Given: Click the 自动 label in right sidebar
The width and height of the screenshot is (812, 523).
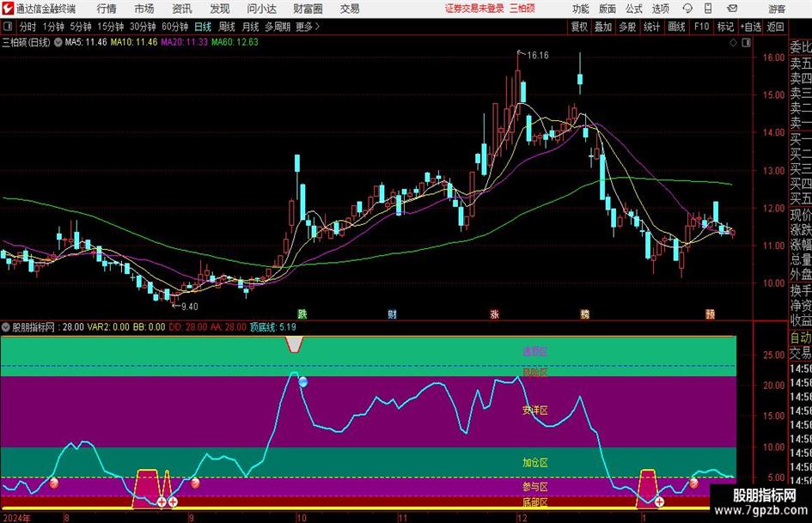Looking at the screenshot, I should pyautogui.click(x=801, y=338).
